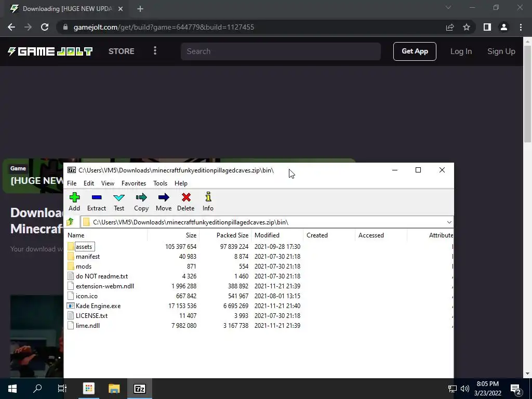Go up one folder level in 7-Zip

[x=70, y=222]
